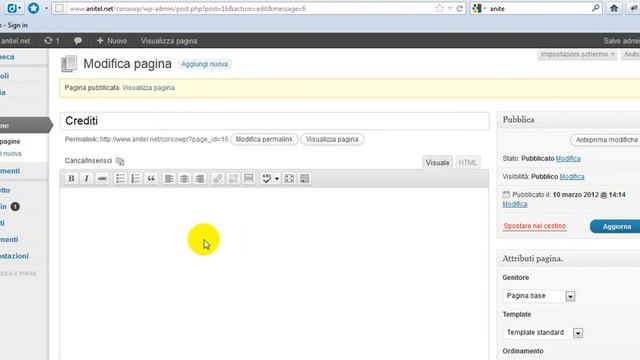This screenshot has width=640, height=360.
Task: Switch editor to fullscreen mode
Action: [289, 178]
